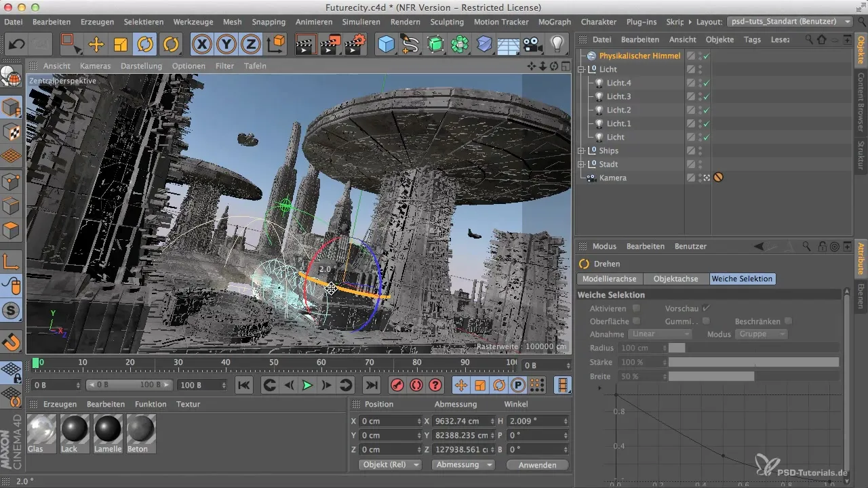Toggle parameter keyframe P icon
The width and height of the screenshot is (868, 488).
click(x=518, y=385)
